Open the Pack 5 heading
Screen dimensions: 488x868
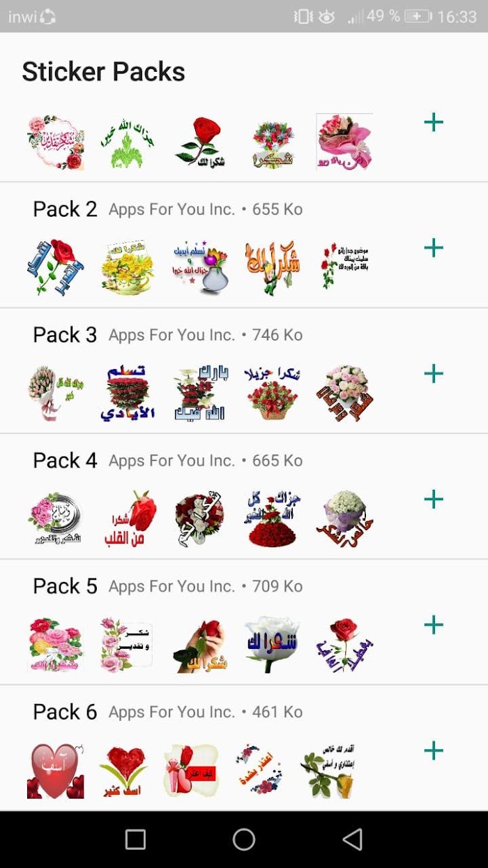(65, 586)
